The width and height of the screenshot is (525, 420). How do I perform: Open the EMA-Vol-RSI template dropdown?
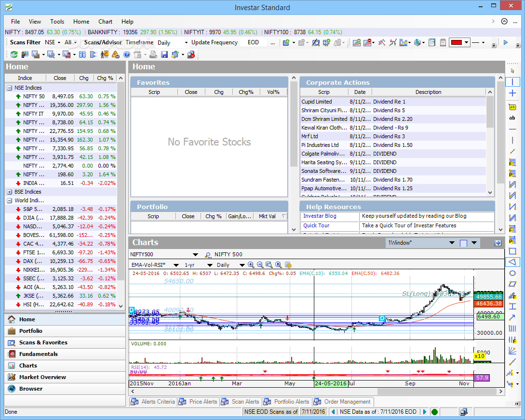pos(176,265)
